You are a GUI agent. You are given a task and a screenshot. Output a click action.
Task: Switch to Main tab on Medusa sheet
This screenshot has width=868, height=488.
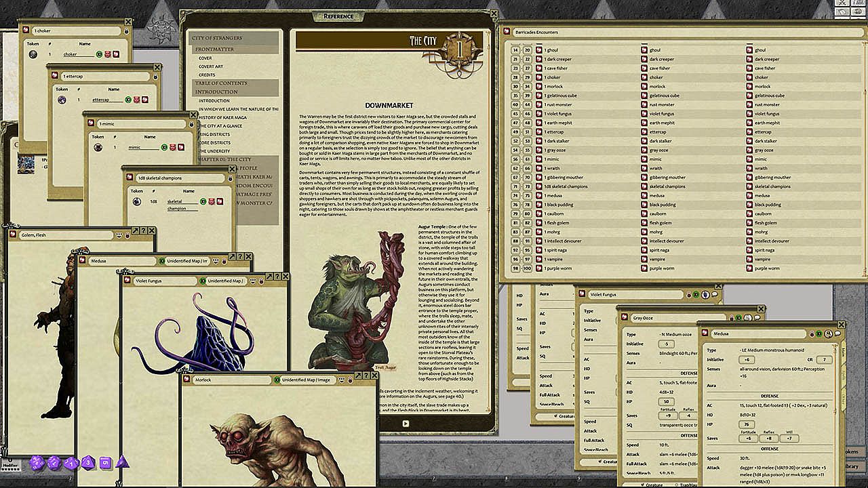tap(844, 352)
